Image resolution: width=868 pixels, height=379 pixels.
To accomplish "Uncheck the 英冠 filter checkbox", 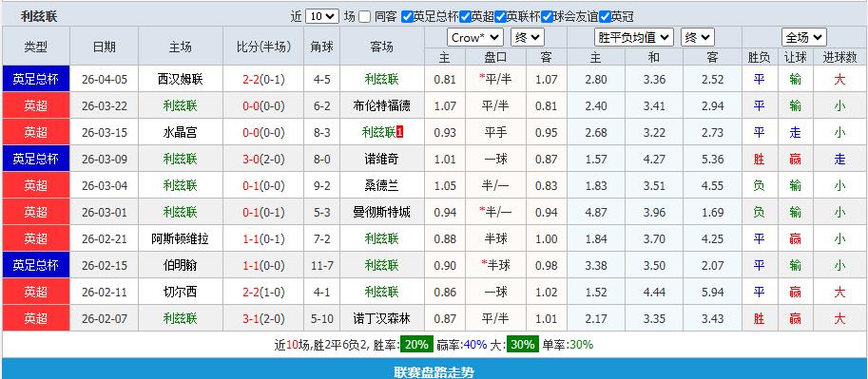I will click(x=605, y=16).
